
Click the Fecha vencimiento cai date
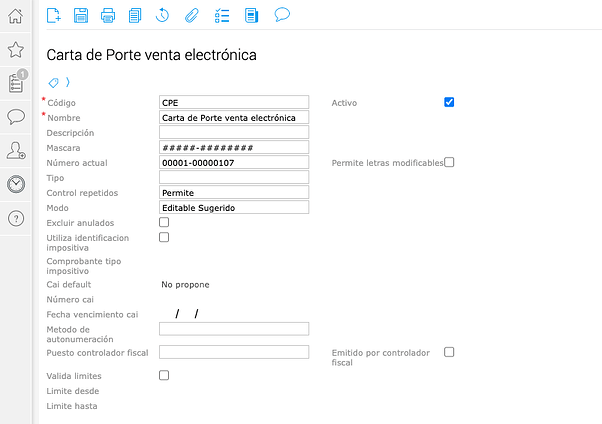[x=187, y=314]
